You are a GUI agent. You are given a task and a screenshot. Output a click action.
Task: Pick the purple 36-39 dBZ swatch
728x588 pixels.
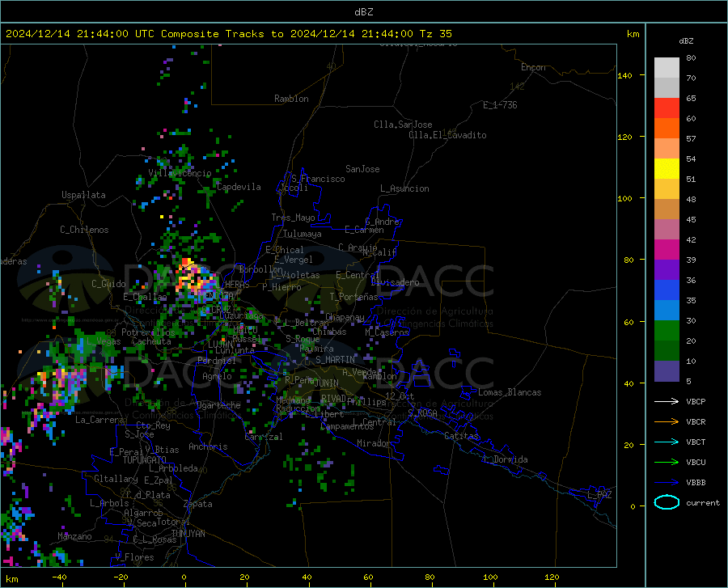pyautogui.click(x=667, y=270)
